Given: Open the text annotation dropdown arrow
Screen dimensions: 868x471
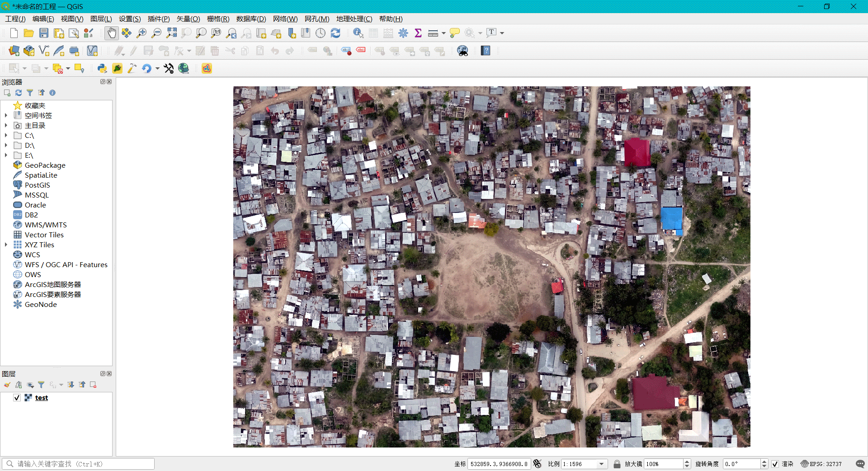Looking at the screenshot, I should pyautogui.click(x=502, y=33).
